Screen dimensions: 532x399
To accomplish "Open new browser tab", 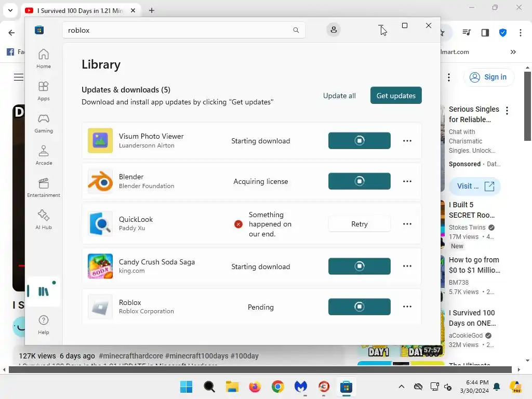I will click(152, 10).
